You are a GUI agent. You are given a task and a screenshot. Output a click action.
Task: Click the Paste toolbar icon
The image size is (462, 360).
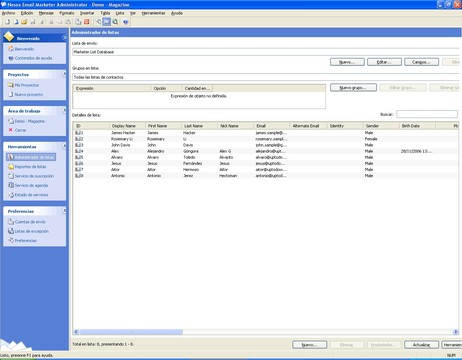click(68, 22)
